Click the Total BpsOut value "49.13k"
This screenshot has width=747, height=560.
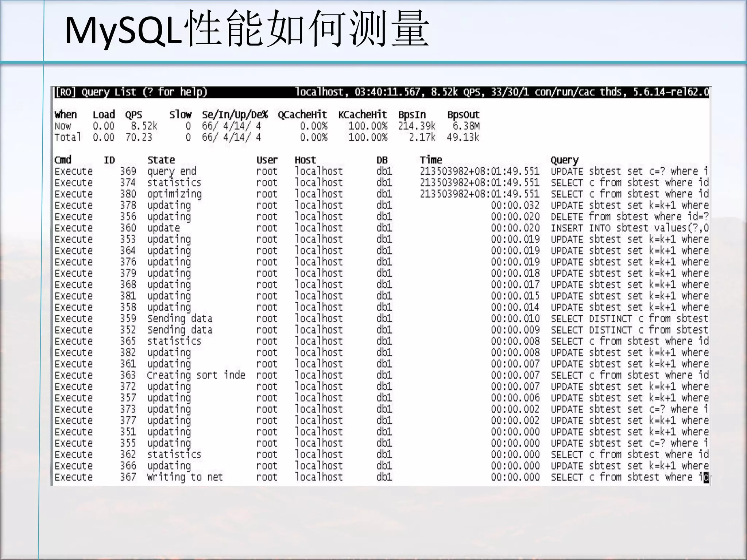coord(463,137)
